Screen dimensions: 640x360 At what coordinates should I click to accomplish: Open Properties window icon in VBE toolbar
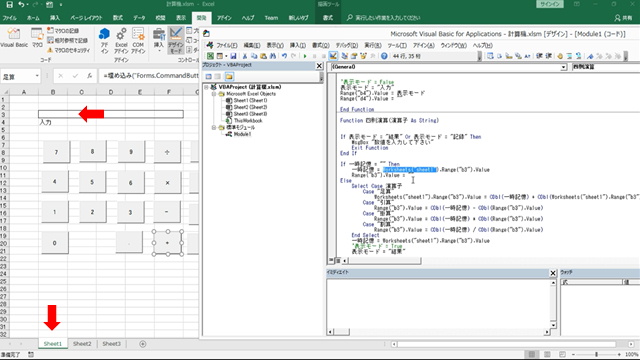(354, 56)
